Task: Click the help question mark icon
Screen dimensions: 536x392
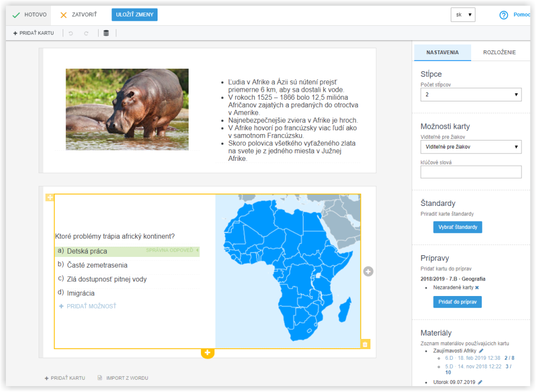Action: pyautogui.click(x=503, y=15)
